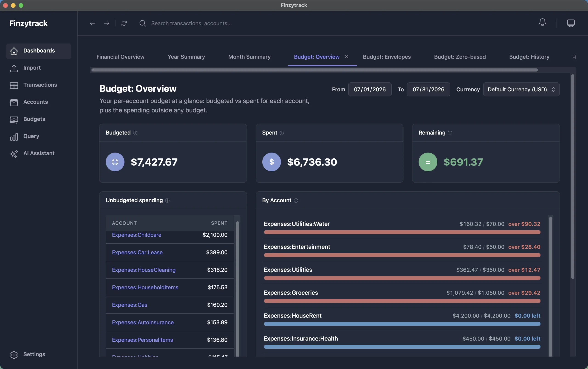588x369 pixels.
Task: Click the 'over $90.32' text for Water
Action: coord(524,224)
